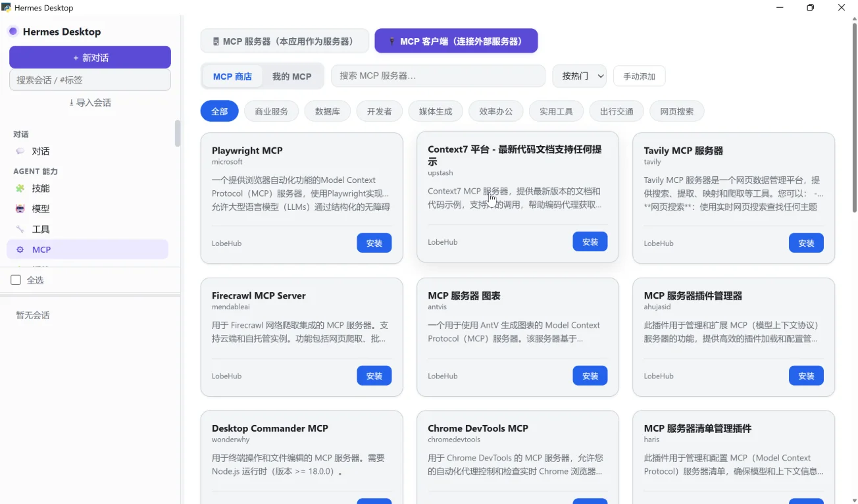The width and height of the screenshot is (858, 504).
Task: Click the wrench icon for 工具
Action: click(x=20, y=230)
